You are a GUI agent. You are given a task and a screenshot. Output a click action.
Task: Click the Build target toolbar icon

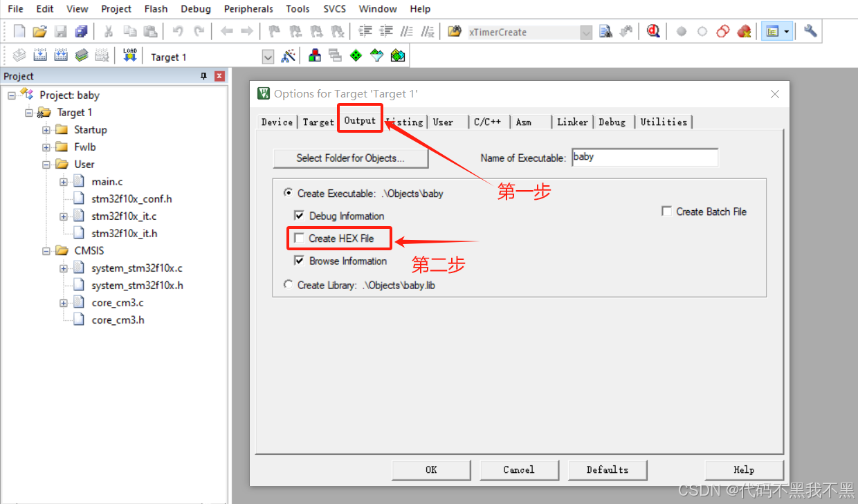(x=40, y=56)
